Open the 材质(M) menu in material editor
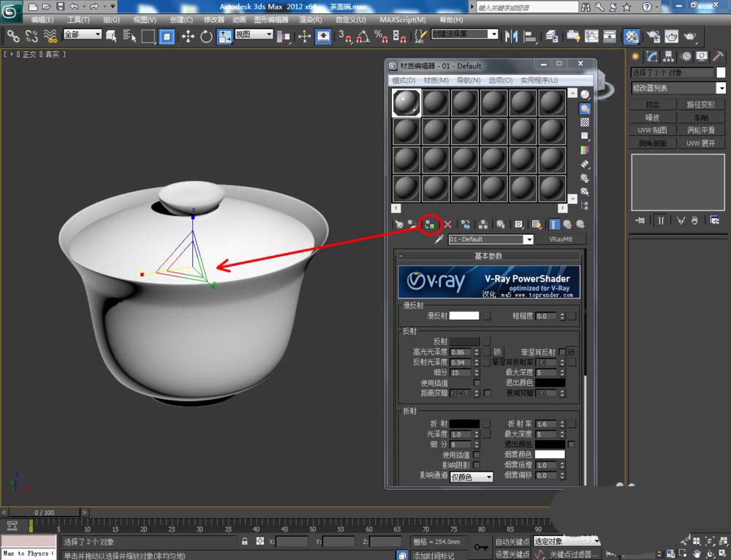 coord(436,80)
